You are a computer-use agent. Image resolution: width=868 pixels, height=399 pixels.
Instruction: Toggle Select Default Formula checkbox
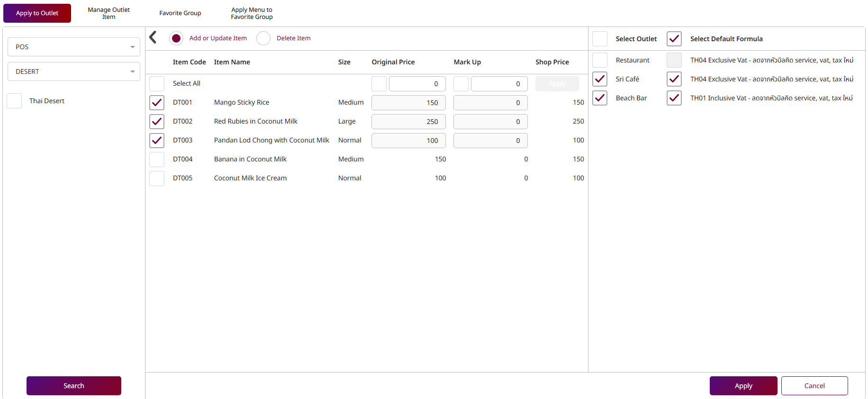coord(674,39)
